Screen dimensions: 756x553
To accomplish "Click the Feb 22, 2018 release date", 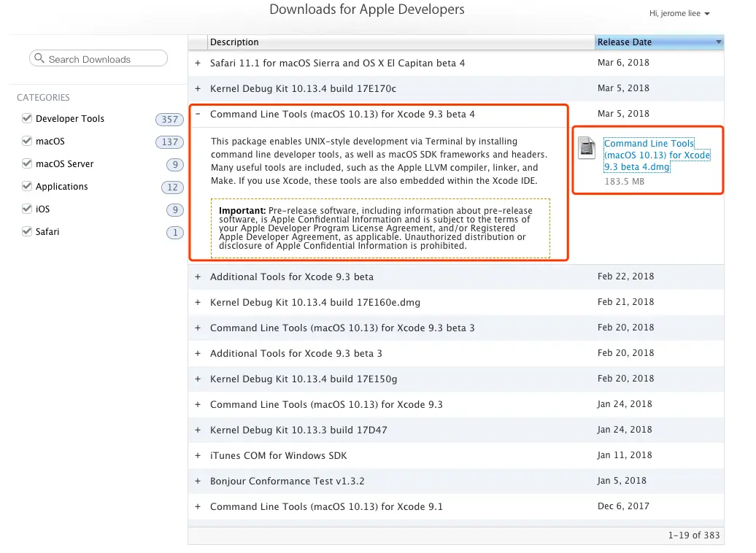I will 626,276.
